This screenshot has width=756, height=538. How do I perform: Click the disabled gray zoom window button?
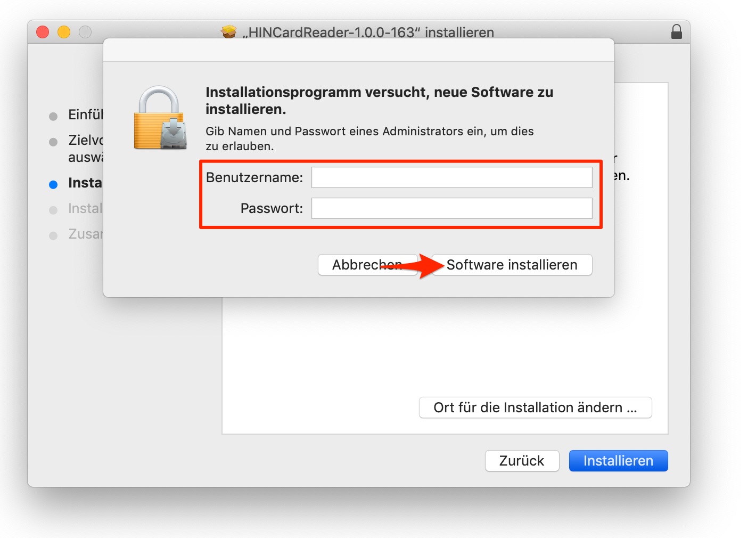85,32
